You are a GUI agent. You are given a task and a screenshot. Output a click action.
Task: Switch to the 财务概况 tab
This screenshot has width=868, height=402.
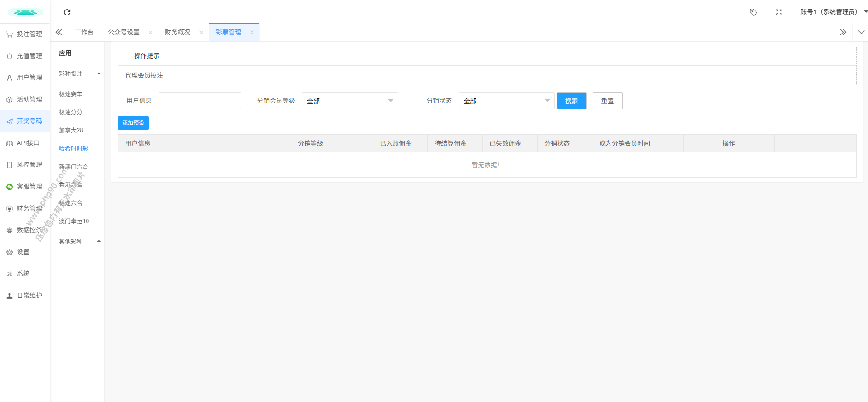pyautogui.click(x=178, y=33)
